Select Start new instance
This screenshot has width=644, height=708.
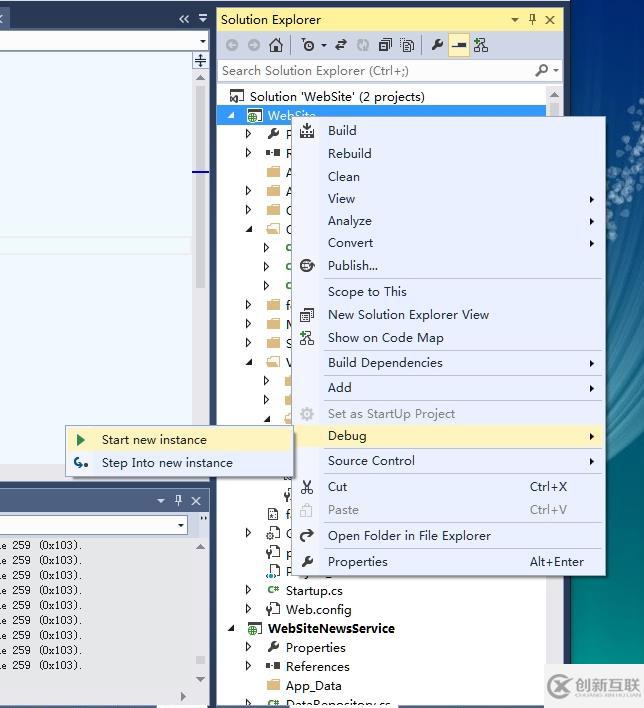(x=154, y=440)
